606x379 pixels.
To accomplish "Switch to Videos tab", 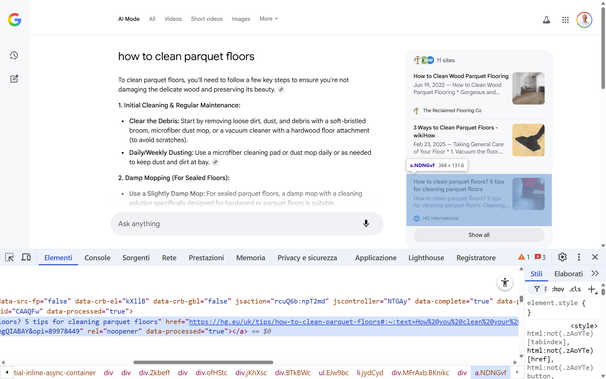I will click(x=173, y=19).
